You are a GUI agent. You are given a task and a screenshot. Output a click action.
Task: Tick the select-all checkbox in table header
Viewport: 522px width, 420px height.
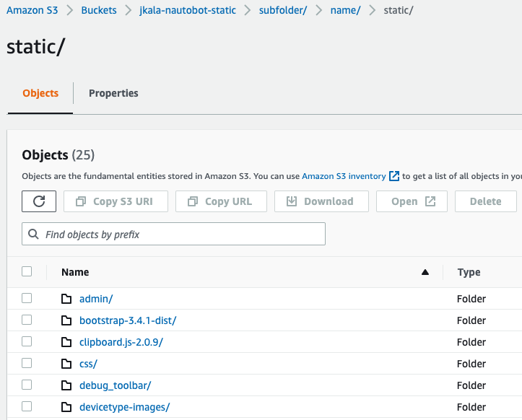coord(27,272)
